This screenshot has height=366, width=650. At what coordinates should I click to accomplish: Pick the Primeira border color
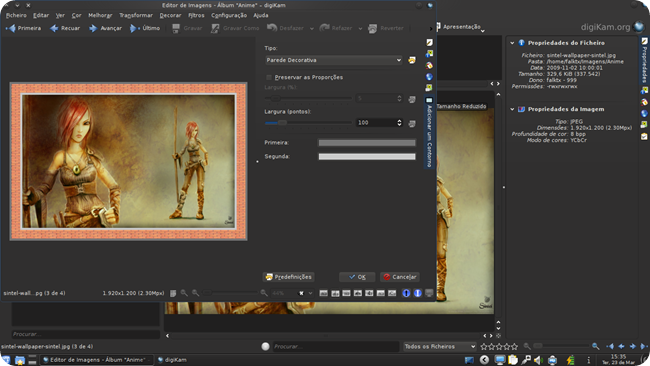tap(367, 143)
